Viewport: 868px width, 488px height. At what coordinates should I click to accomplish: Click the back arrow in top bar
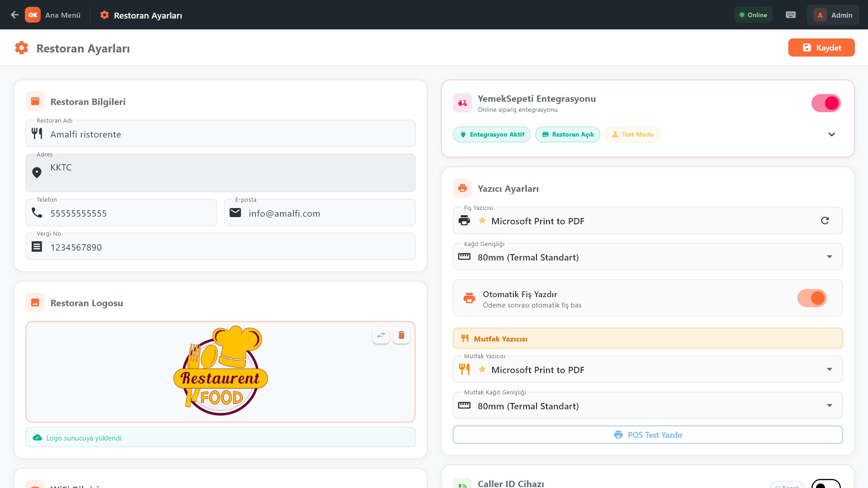pos(14,15)
